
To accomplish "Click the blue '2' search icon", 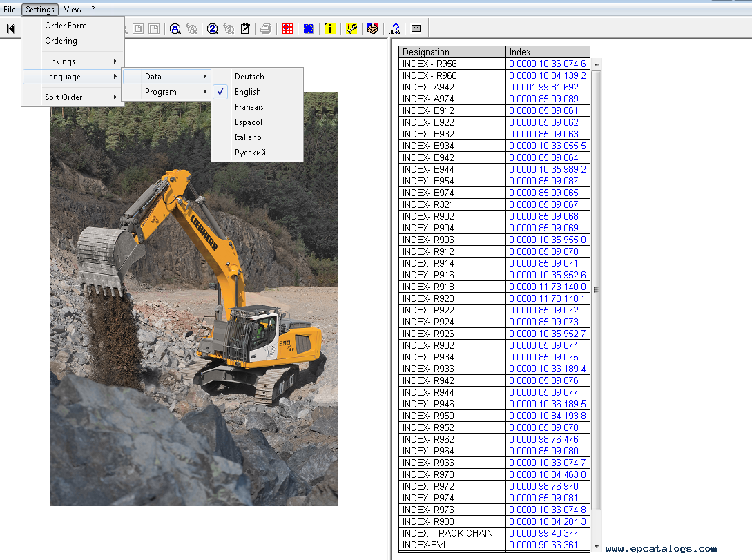I will (213, 29).
